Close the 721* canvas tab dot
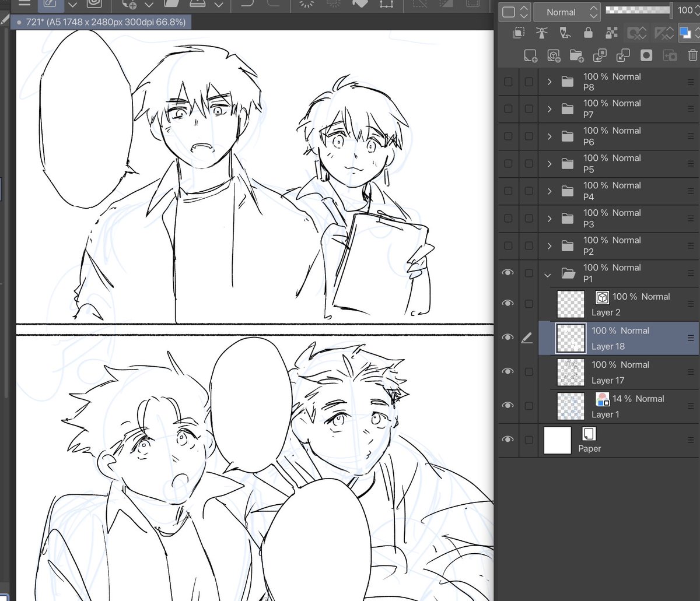Screen dimensions: 700x601 19,22
